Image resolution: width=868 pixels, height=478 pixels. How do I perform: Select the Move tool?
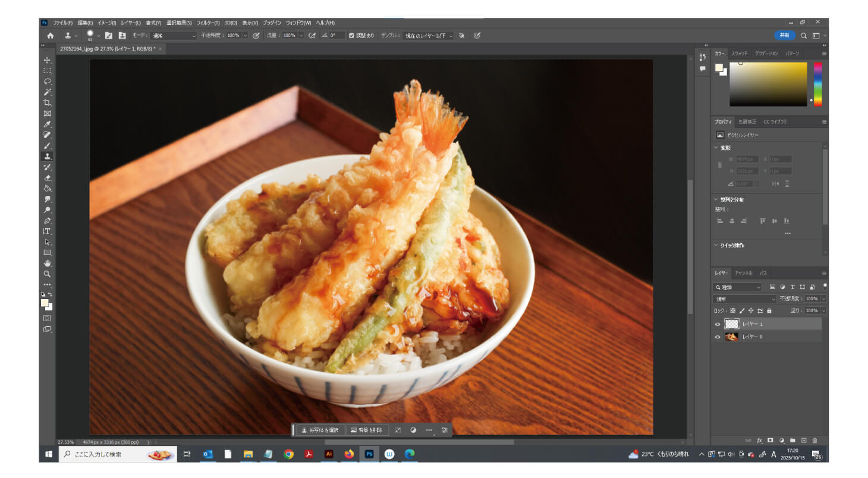47,60
